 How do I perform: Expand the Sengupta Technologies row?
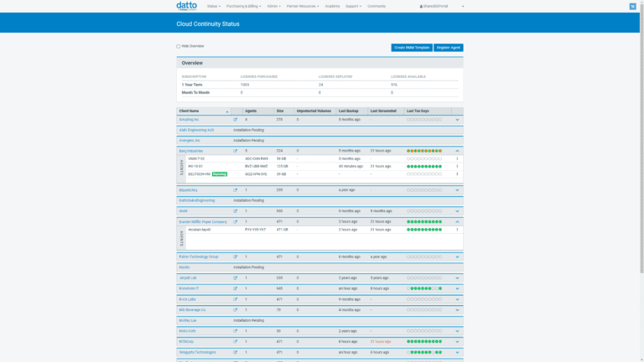pos(457,353)
